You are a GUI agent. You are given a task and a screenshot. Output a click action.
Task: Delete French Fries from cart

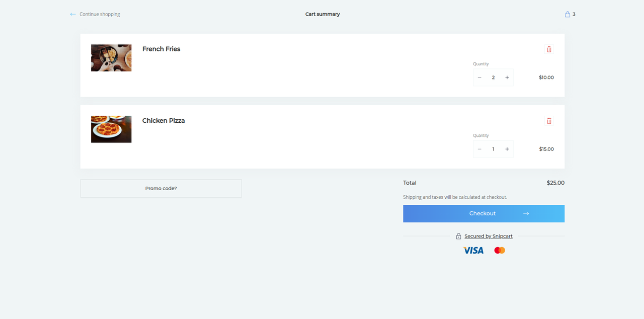click(549, 49)
